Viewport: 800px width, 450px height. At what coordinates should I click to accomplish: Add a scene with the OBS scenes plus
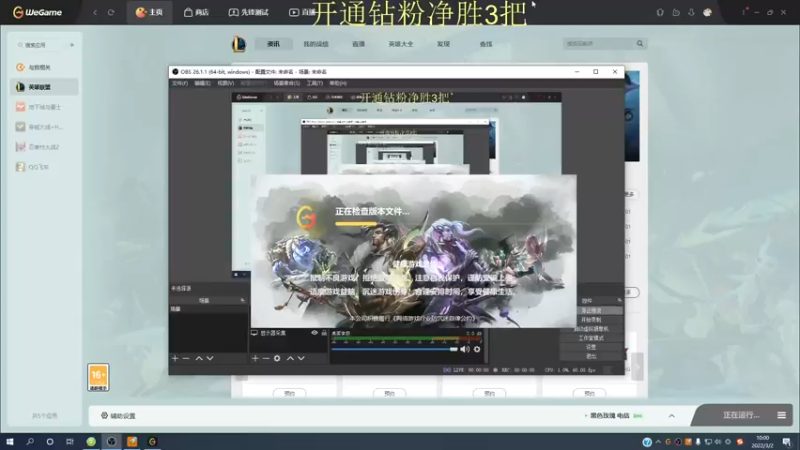[175, 359]
